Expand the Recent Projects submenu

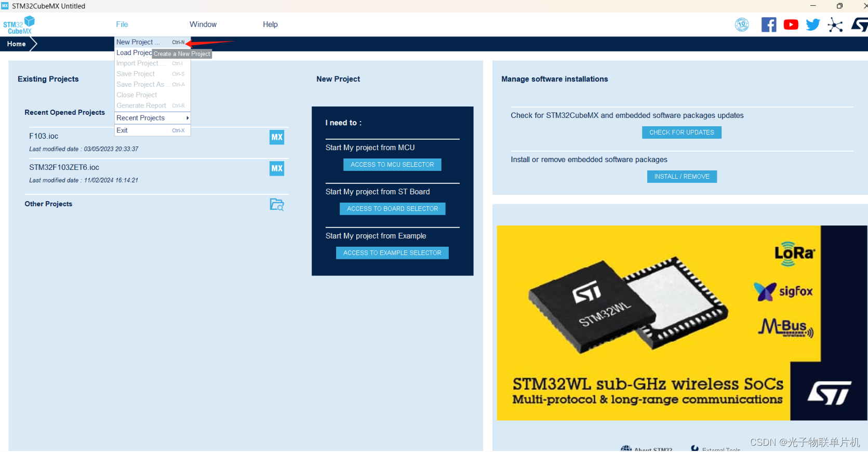click(x=152, y=118)
